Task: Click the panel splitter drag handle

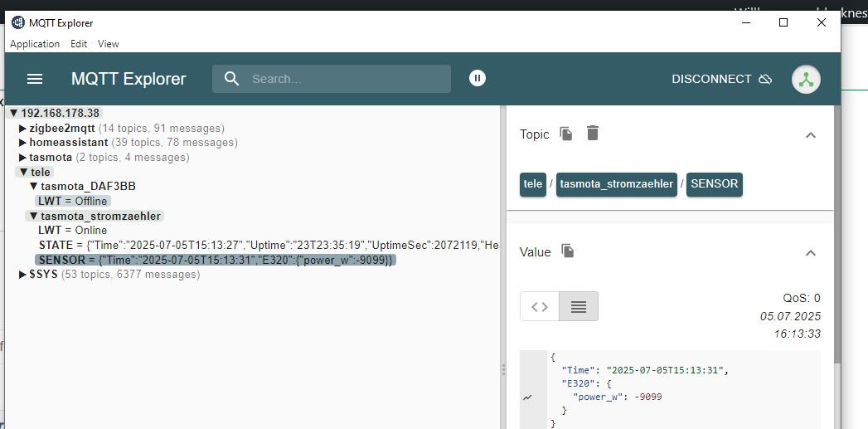Action: (503, 370)
